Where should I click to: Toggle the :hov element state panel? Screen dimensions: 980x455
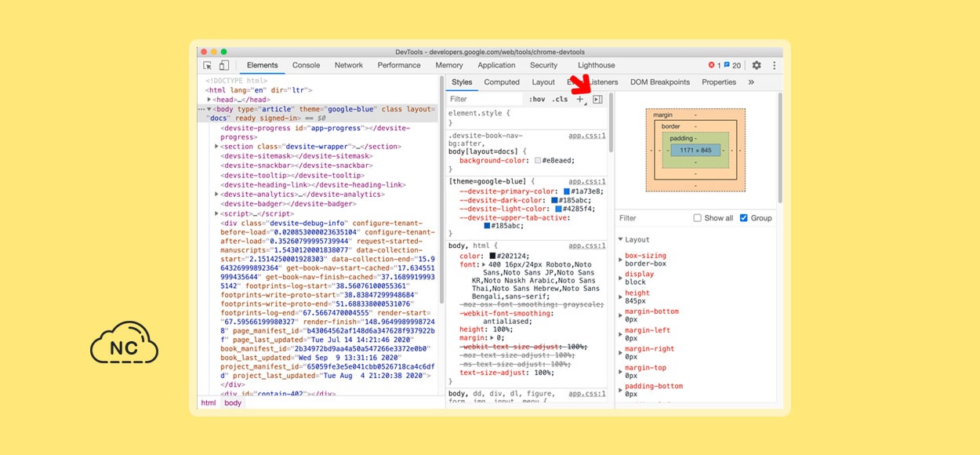(x=537, y=100)
